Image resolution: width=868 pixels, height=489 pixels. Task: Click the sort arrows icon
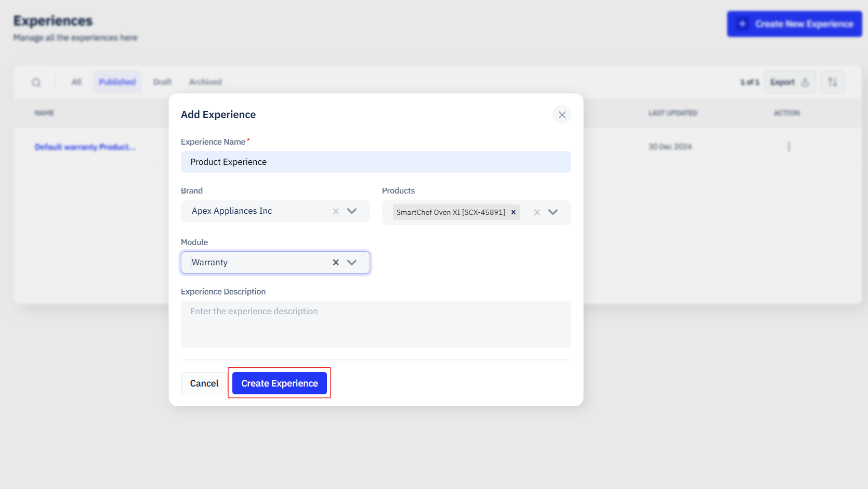833,82
